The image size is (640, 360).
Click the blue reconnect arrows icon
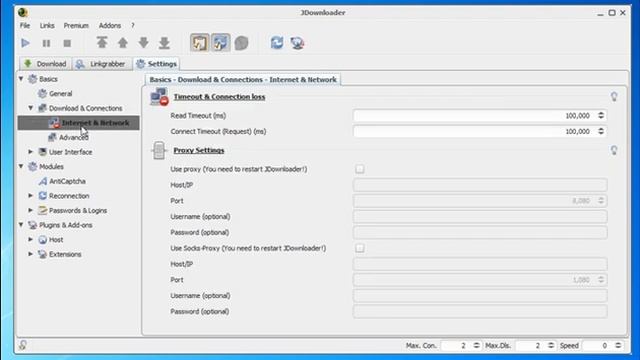point(277,42)
